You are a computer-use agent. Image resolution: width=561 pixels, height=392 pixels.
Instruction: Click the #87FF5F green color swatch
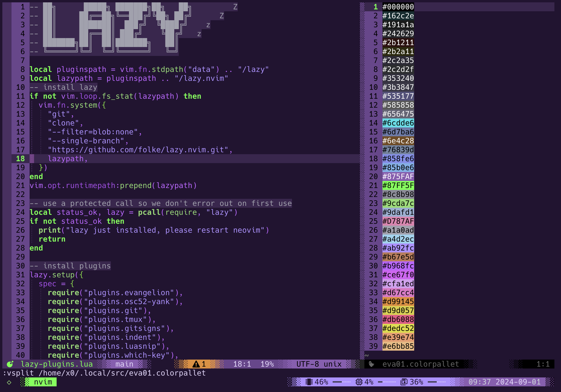click(398, 185)
